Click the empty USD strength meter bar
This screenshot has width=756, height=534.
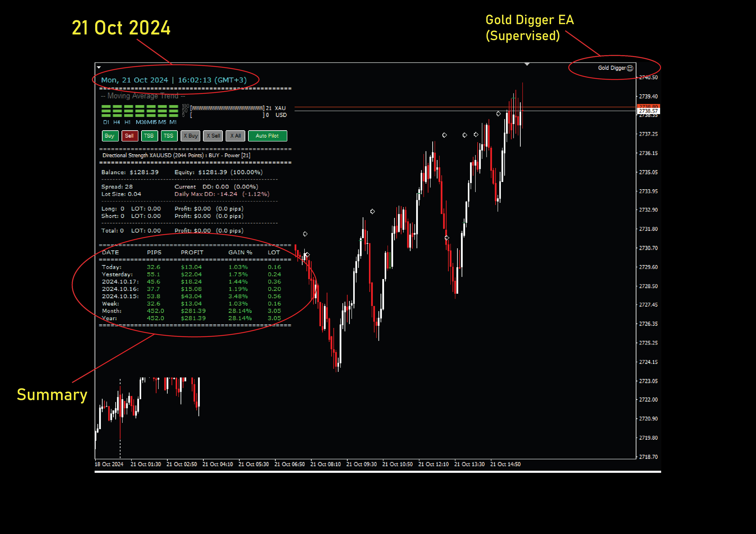(x=227, y=115)
